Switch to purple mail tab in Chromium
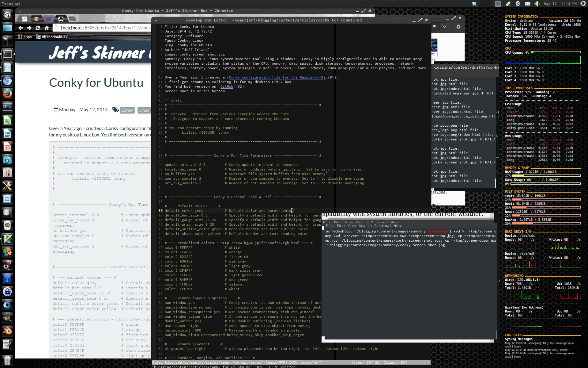This screenshot has height=368, width=588. click(x=49, y=19)
